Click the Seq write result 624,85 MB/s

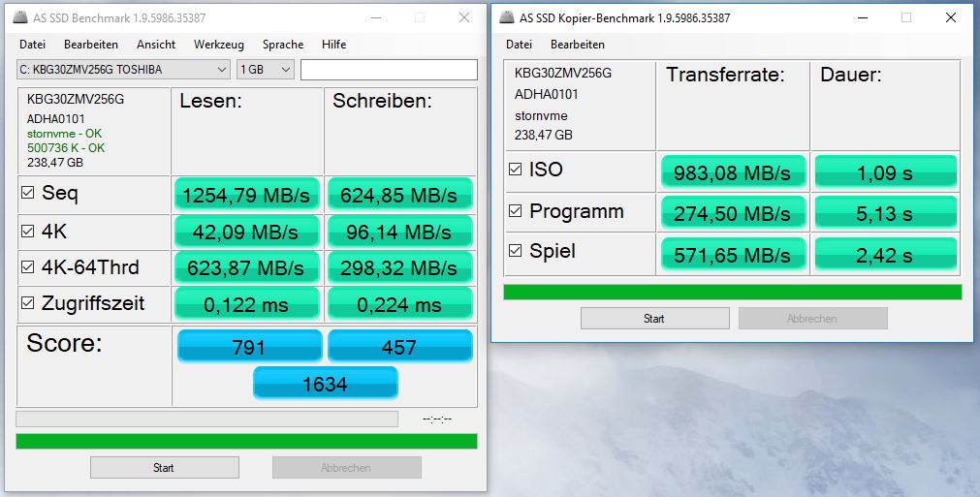[399, 195]
